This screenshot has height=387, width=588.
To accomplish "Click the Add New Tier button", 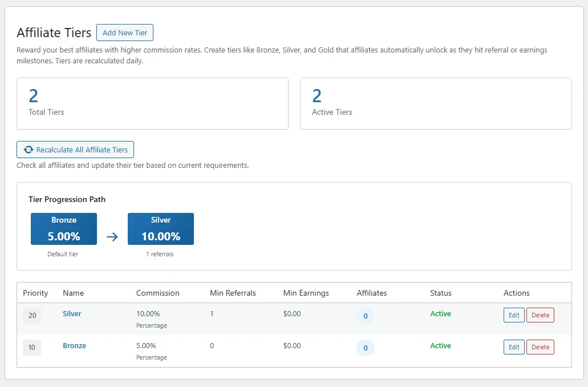I will [125, 33].
